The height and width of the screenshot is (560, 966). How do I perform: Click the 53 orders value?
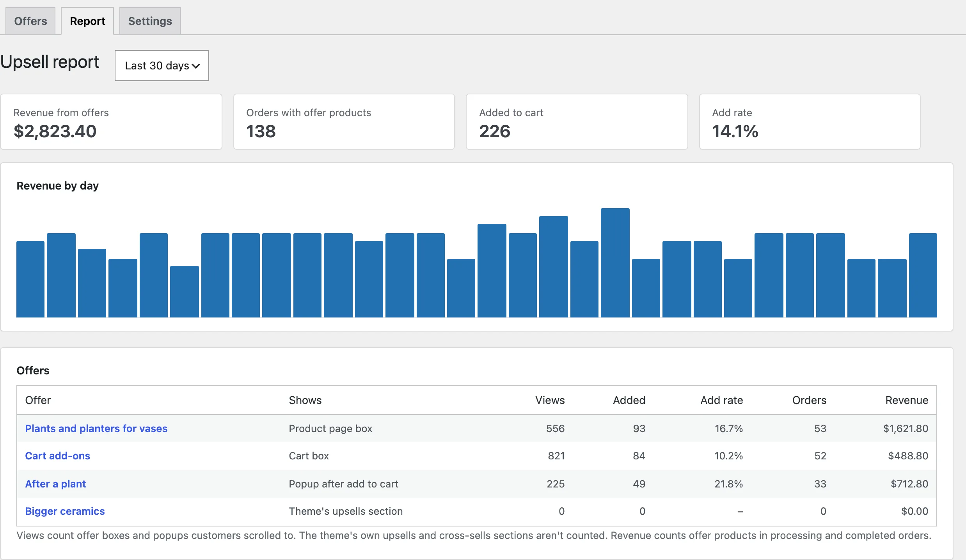click(x=820, y=428)
